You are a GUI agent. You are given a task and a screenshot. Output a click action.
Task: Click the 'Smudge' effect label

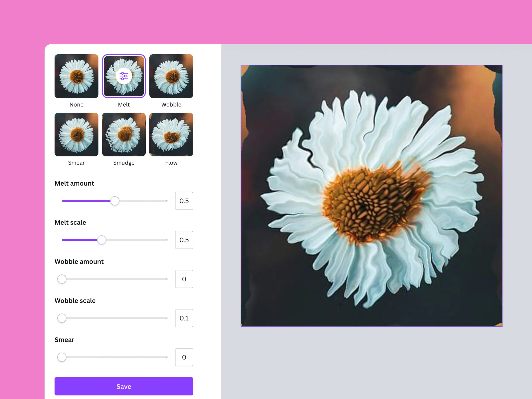click(124, 163)
